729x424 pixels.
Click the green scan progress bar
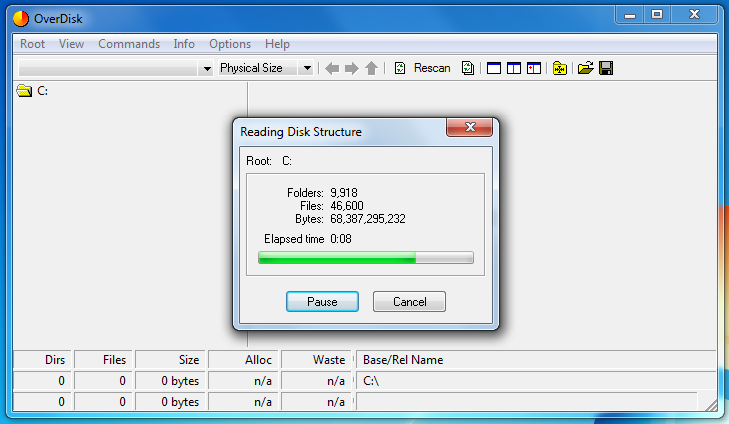[x=366, y=258]
